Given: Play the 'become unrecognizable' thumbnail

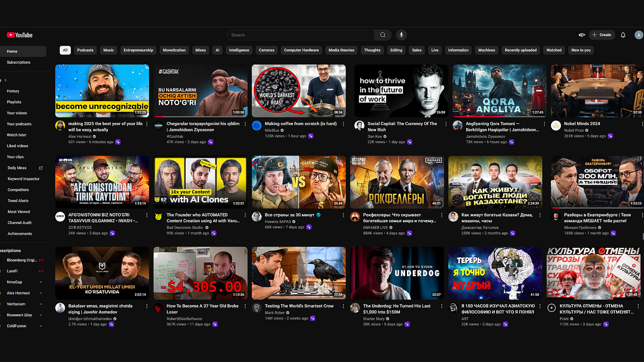Looking at the screenshot, I should [x=102, y=91].
